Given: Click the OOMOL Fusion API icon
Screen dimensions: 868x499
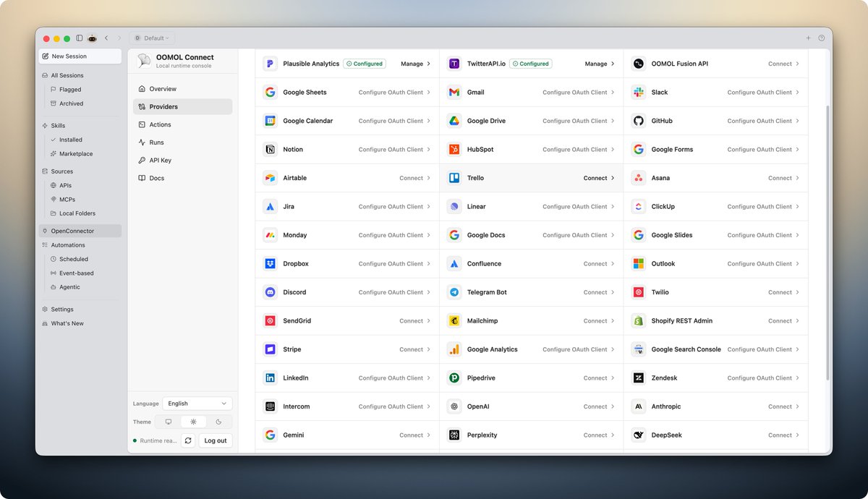Looking at the screenshot, I should pyautogui.click(x=638, y=64).
